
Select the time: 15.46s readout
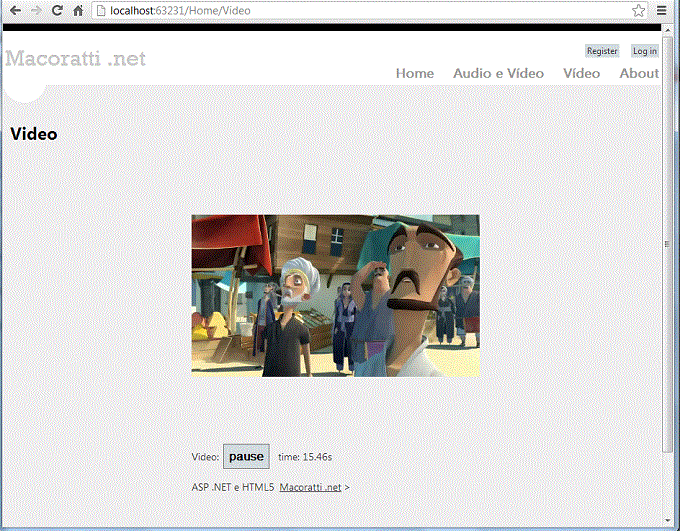305,457
